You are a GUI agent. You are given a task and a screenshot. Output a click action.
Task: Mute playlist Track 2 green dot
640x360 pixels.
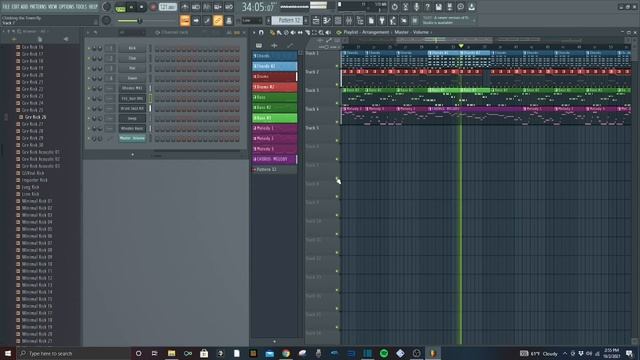coord(337,84)
